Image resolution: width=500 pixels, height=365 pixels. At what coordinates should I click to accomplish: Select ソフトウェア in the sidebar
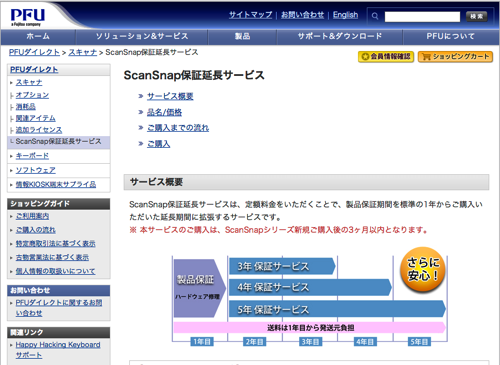pos(36,170)
